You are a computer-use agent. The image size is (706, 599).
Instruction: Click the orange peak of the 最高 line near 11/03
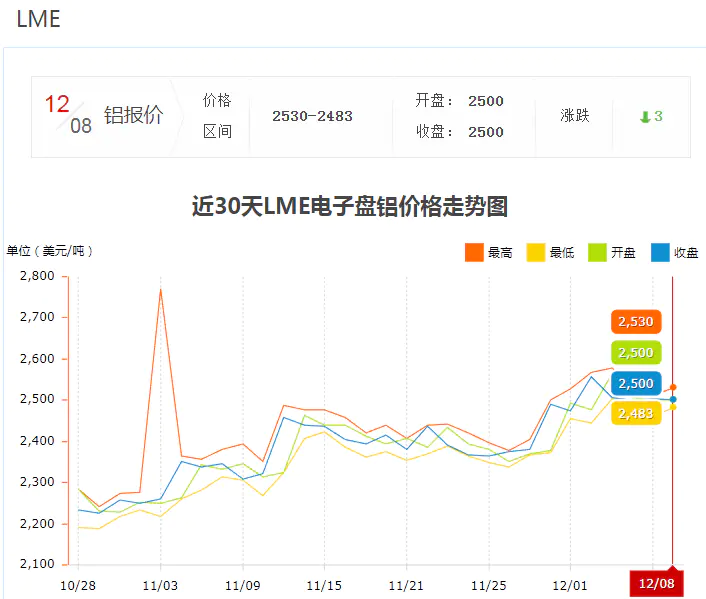(160, 289)
